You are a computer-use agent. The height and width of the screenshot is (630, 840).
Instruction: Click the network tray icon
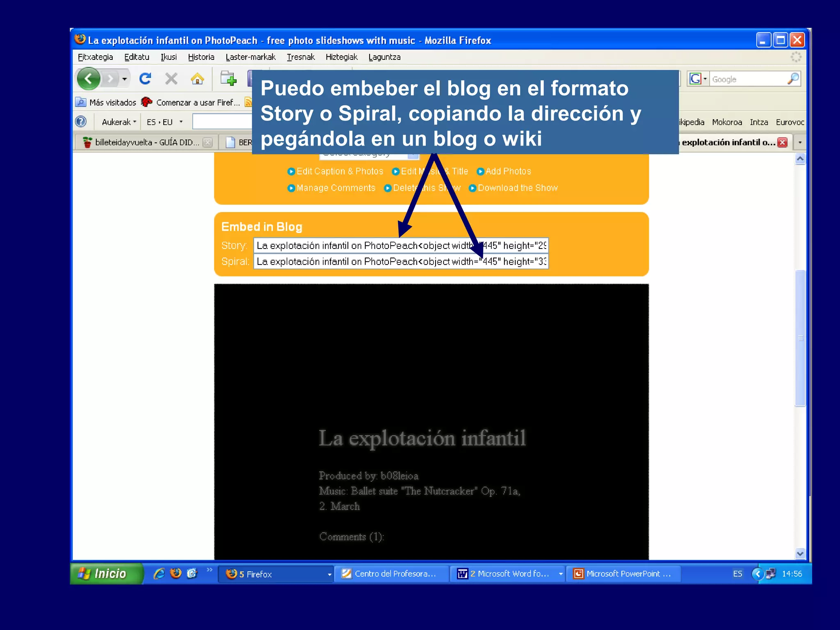(x=771, y=574)
